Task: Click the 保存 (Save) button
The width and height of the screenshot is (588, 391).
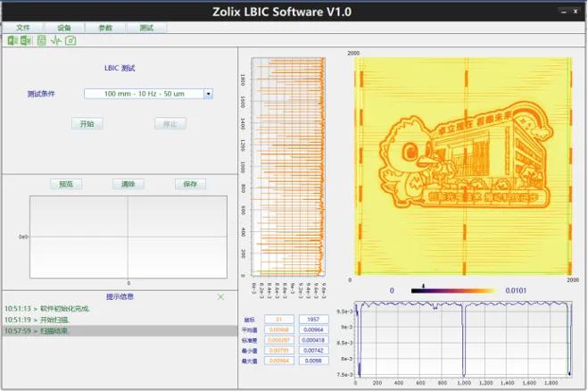Action: pos(190,184)
